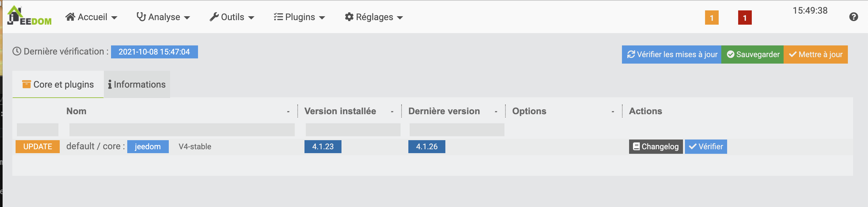Click the 4.1.23 installed version badge
The height and width of the screenshot is (207, 868).
(x=322, y=146)
